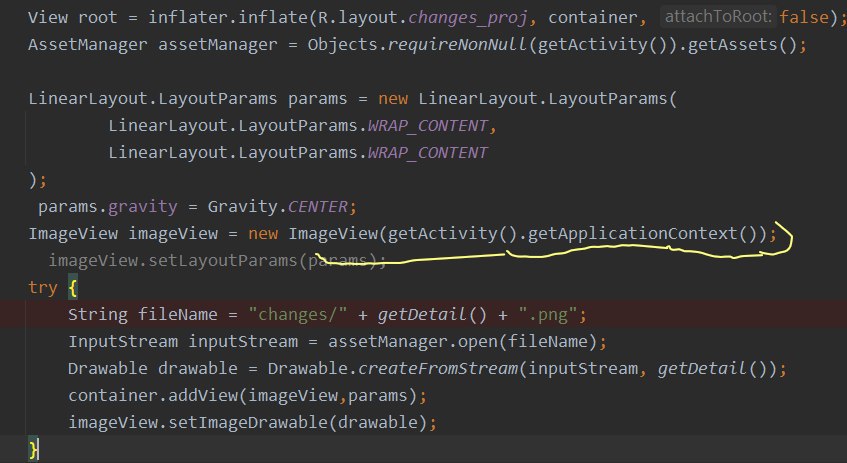Screen dimensions: 847x463
Task: Click the changes_proj layout reference
Action: 468,18
